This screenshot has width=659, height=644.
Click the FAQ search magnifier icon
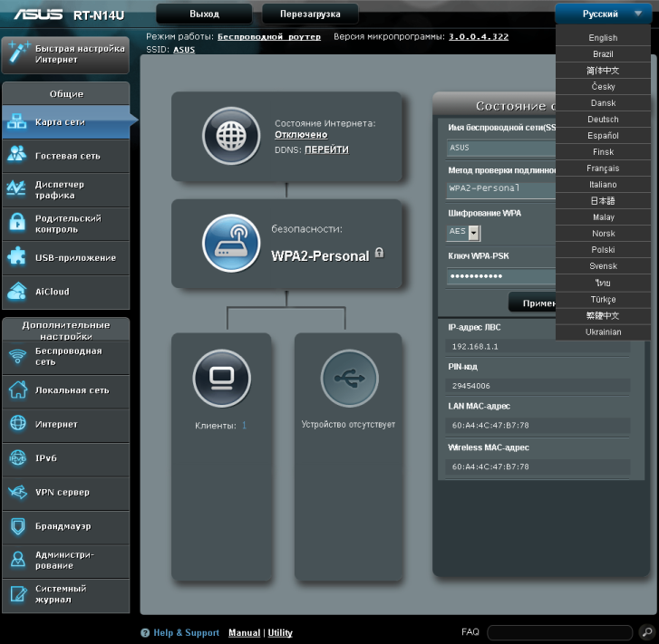click(x=647, y=632)
